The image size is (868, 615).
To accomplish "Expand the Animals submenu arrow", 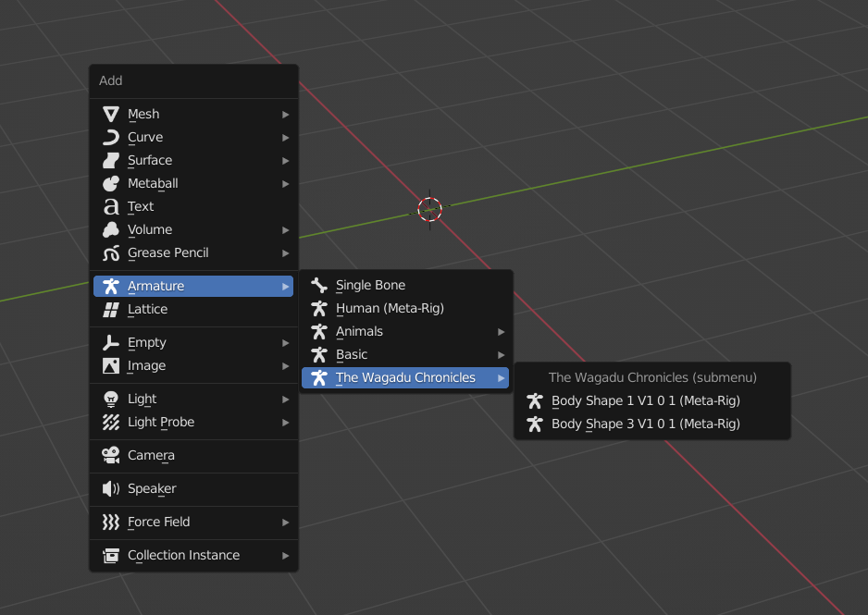I will click(501, 332).
